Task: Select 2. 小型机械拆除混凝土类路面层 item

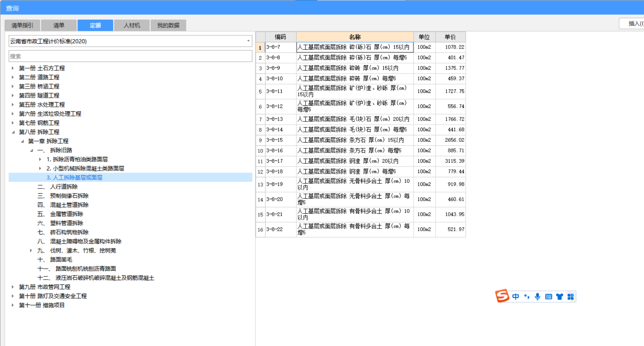Action: coord(85,168)
